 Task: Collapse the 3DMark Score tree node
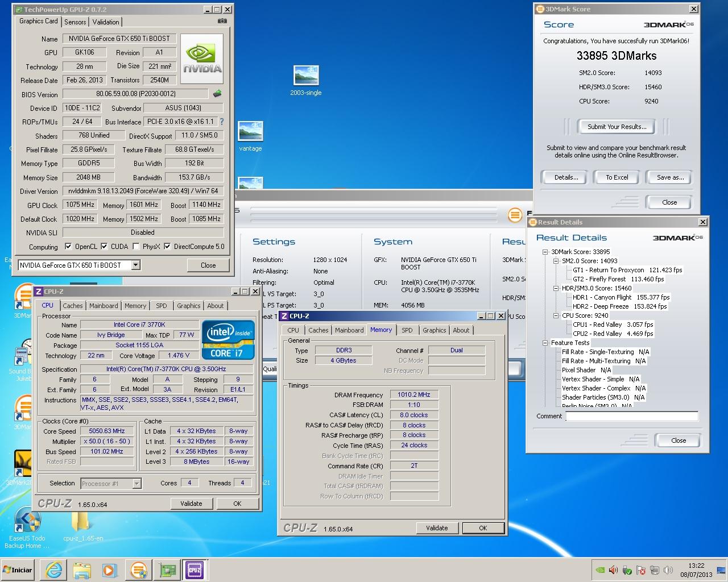click(545, 252)
